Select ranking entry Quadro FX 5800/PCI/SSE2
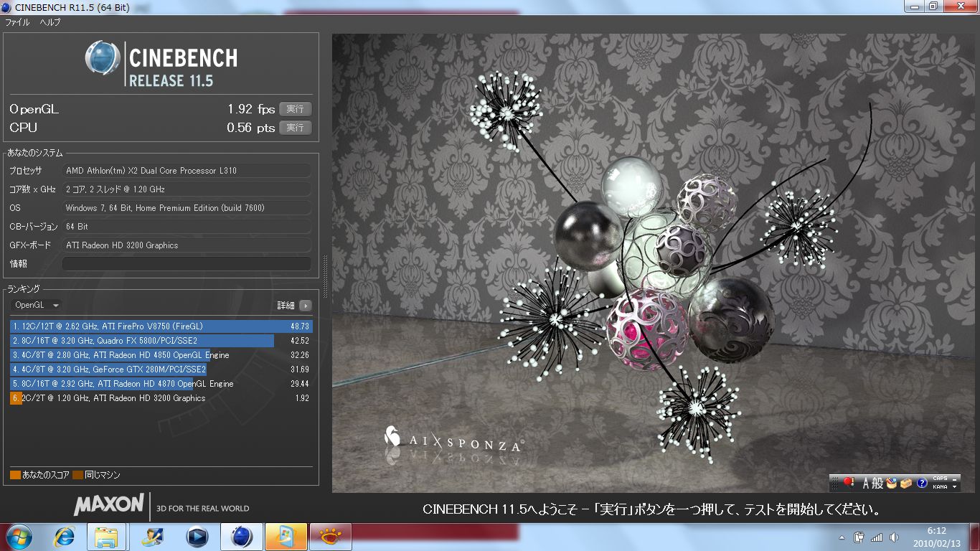The width and height of the screenshot is (980, 551). [161, 341]
